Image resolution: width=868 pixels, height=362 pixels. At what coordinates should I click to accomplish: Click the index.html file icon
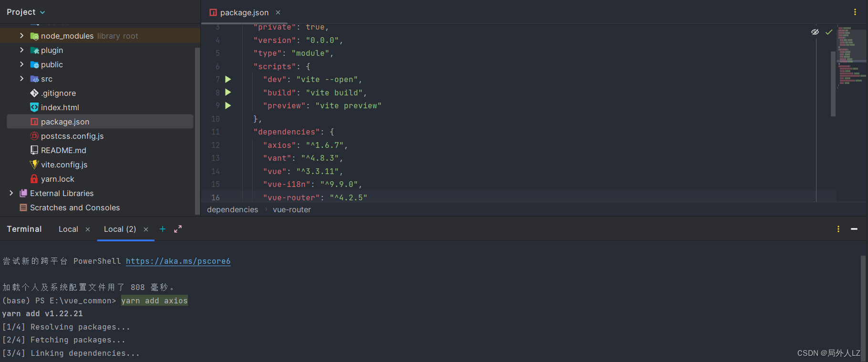coord(34,107)
